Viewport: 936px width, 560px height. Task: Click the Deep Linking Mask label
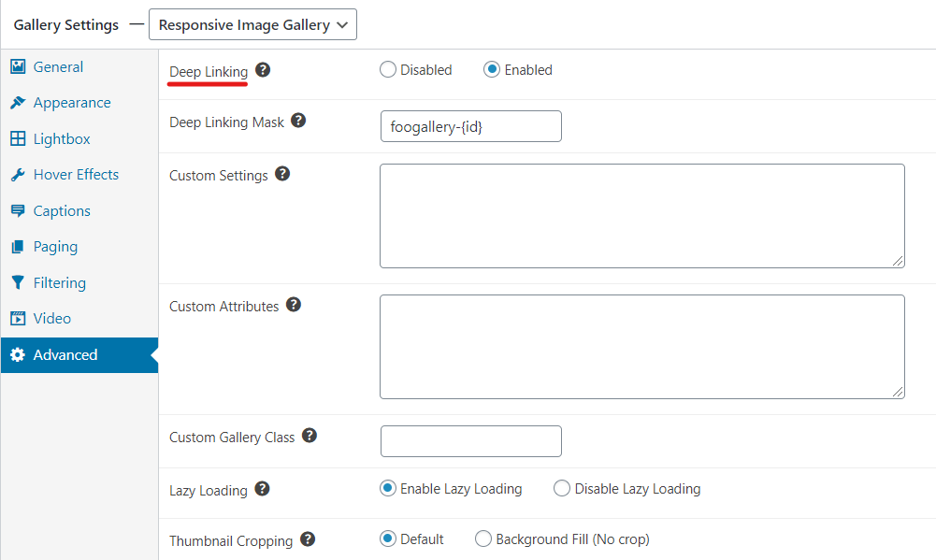click(227, 122)
